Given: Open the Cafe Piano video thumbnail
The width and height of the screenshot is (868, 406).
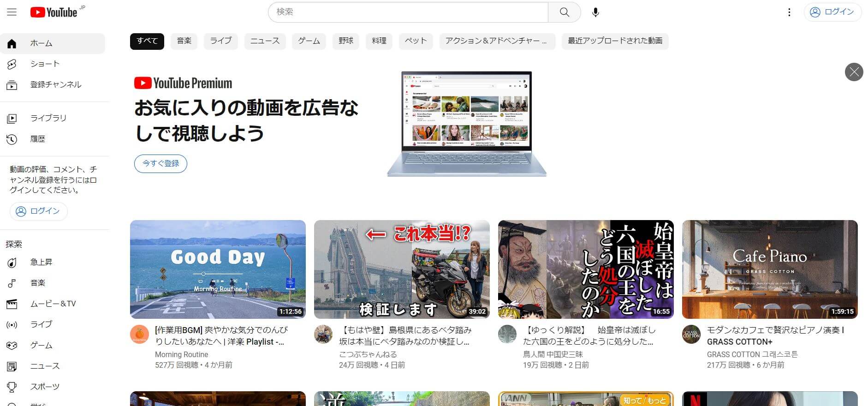Looking at the screenshot, I should coord(770,269).
